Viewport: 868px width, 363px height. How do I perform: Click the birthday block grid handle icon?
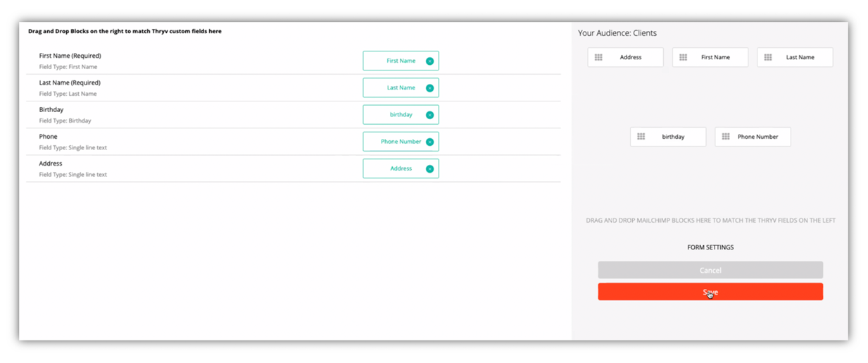(x=641, y=137)
